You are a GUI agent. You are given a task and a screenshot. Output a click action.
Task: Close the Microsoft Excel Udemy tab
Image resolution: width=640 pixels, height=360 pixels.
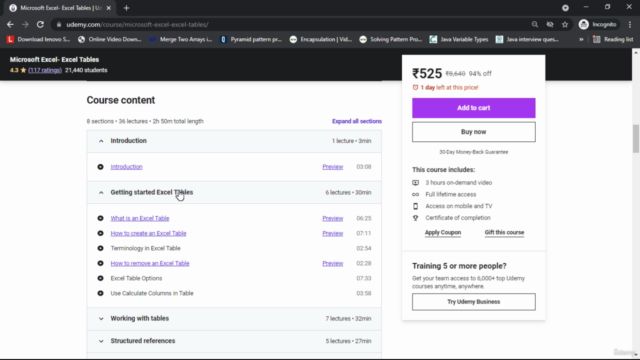pos(109,8)
